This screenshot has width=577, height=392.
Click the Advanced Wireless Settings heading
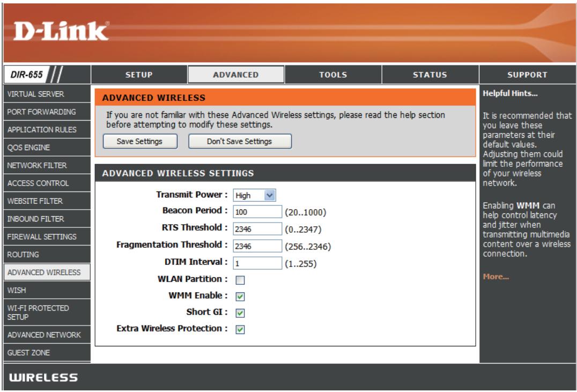(178, 173)
